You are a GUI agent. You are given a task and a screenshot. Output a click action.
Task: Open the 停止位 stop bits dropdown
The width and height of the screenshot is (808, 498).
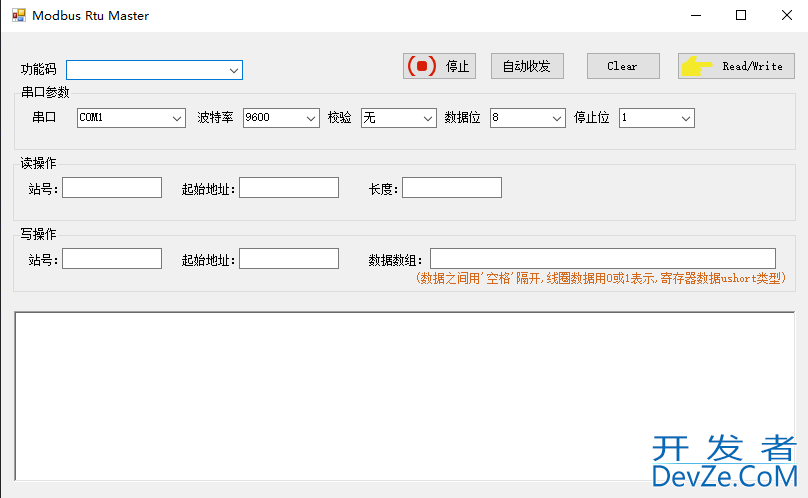point(656,118)
